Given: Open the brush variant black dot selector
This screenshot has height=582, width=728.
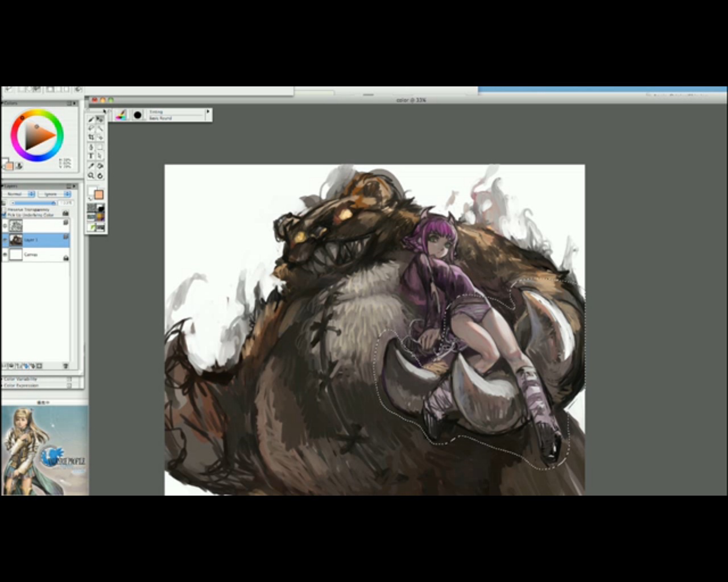Looking at the screenshot, I should point(137,115).
